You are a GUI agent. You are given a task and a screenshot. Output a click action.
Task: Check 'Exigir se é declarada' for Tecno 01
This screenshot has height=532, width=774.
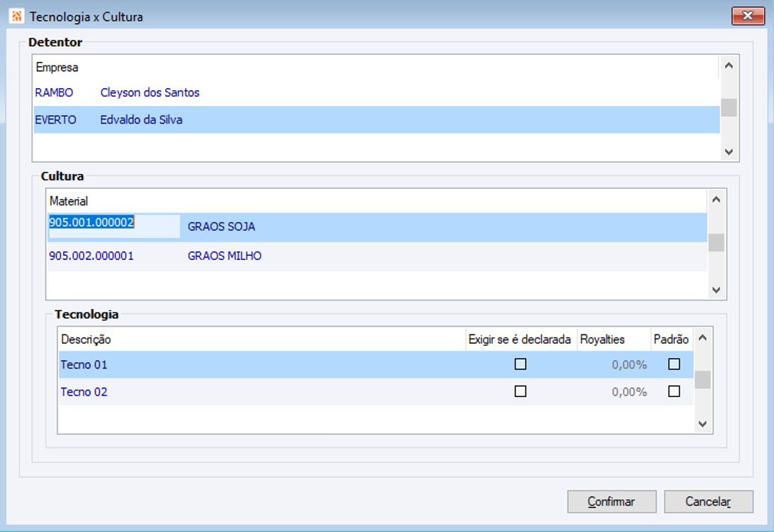click(x=520, y=364)
